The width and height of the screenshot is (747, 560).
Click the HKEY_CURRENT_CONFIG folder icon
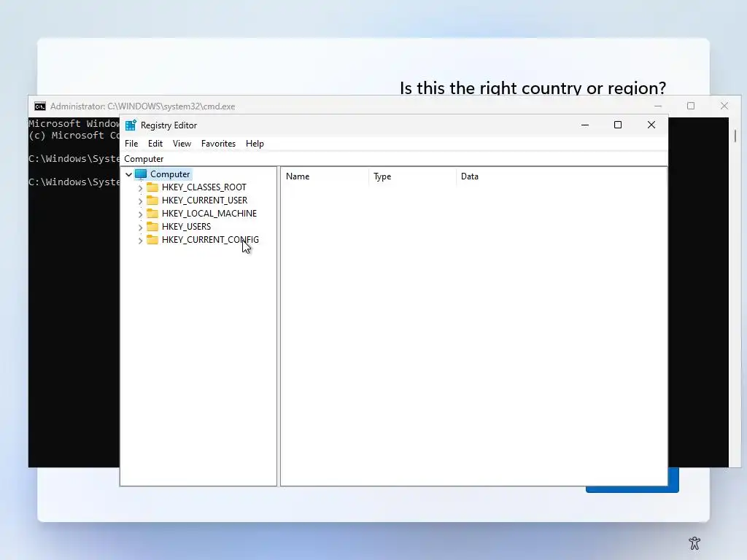click(x=152, y=239)
